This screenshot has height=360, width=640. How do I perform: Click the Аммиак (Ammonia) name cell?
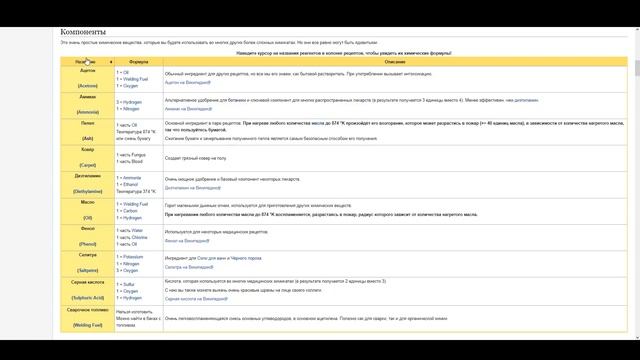pyautogui.click(x=87, y=106)
